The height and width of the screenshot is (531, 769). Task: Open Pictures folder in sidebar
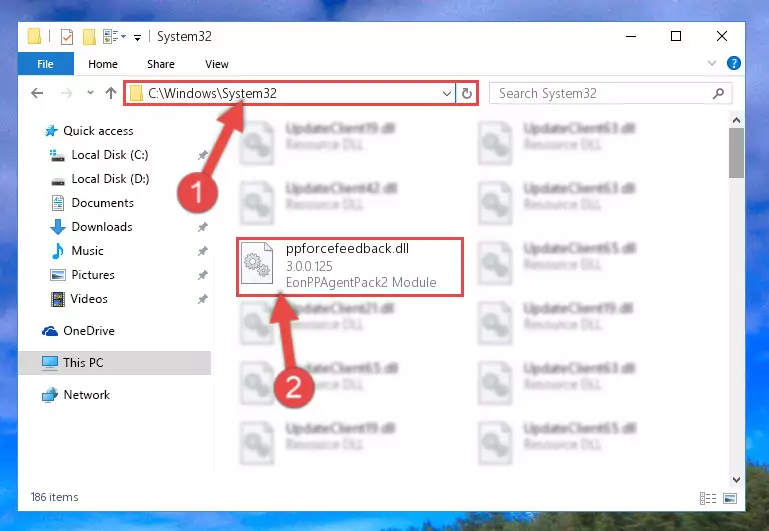pyautogui.click(x=93, y=275)
